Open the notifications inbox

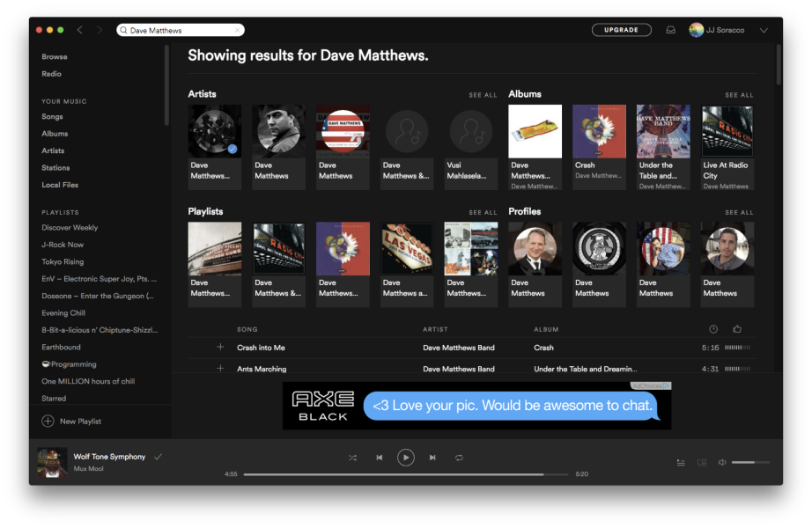point(670,30)
